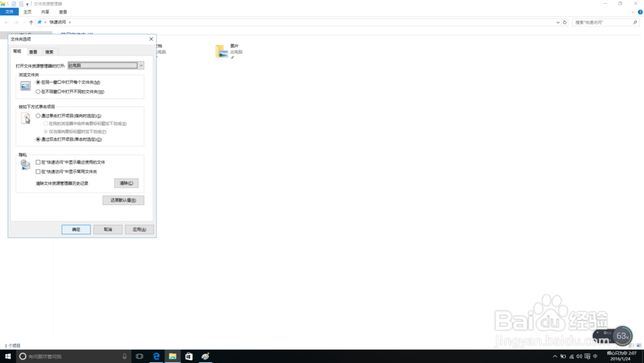Open the Store app on the taskbar

(x=189, y=357)
